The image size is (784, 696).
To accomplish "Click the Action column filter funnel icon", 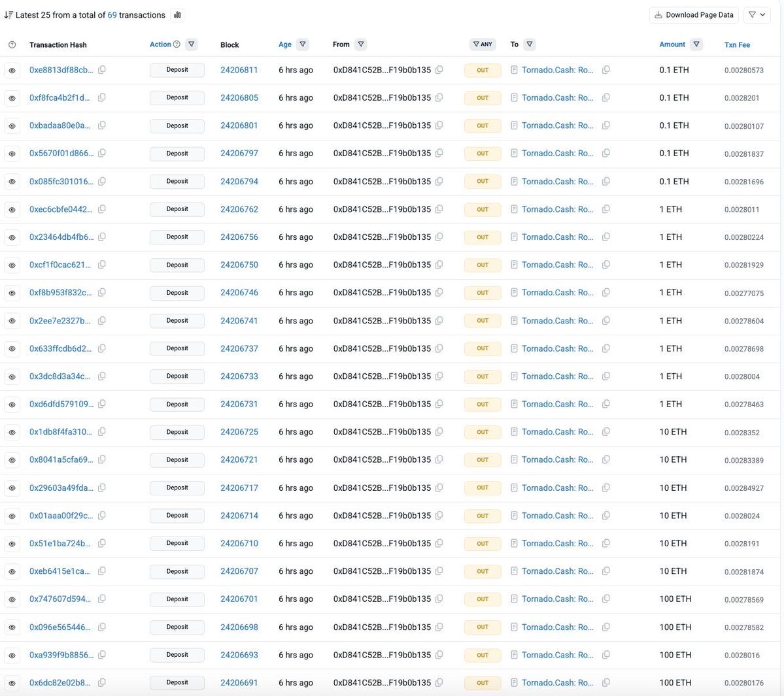I will click(x=191, y=44).
